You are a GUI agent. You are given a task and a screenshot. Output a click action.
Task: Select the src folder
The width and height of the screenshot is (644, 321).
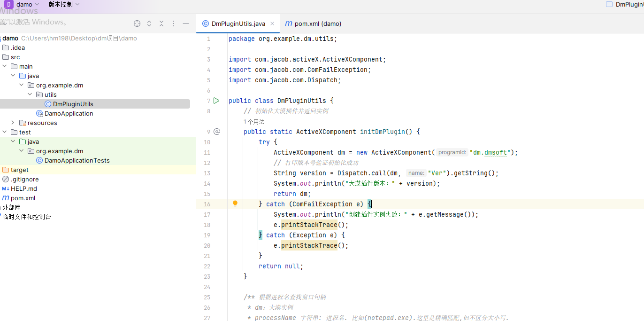click(x=11, y=57)
